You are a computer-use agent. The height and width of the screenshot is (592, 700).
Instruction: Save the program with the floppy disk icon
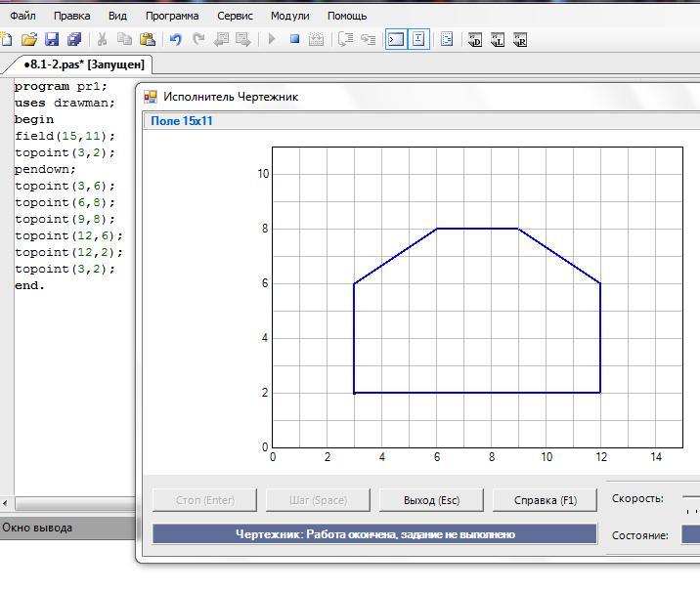click(x=52, y=40)
